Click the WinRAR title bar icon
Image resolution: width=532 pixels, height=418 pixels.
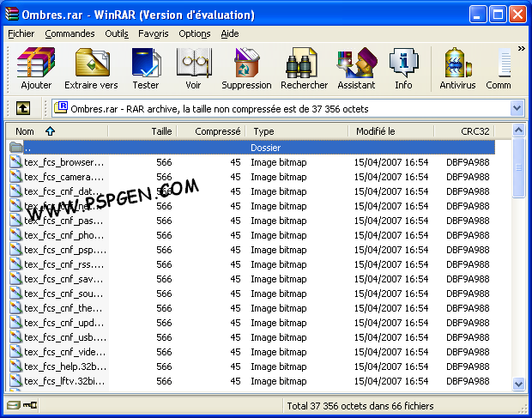click(11, 15)
